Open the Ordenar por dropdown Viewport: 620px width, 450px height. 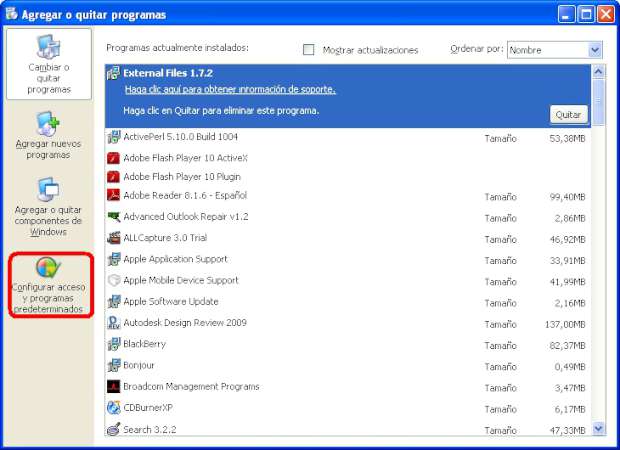(596, 49)
